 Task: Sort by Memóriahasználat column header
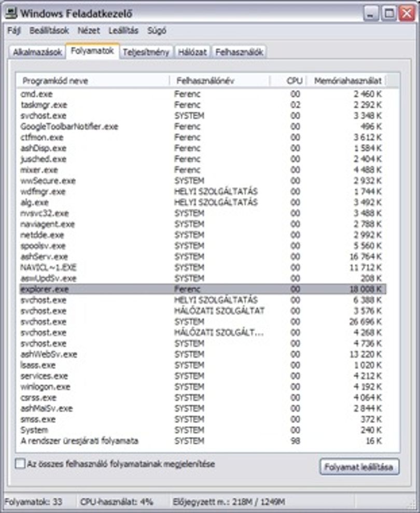coord(347,81)
